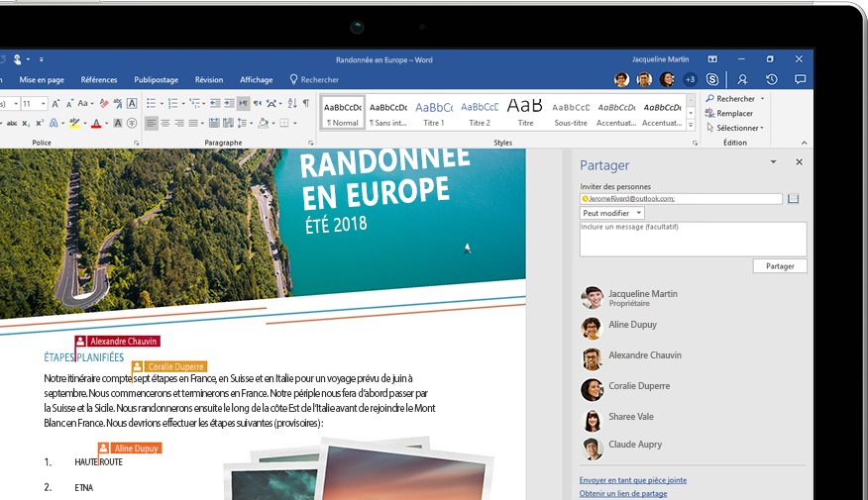The height and width of the screenshot is (500, 868).
Task: Toggle show paragraph marks (¶)
Action: tap(305, 103)
